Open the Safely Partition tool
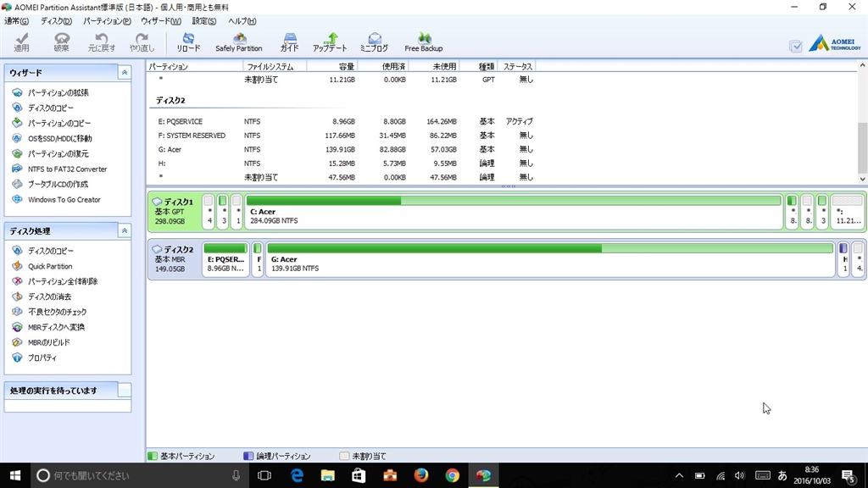The image size is (868, 488). tap(238, 42)
